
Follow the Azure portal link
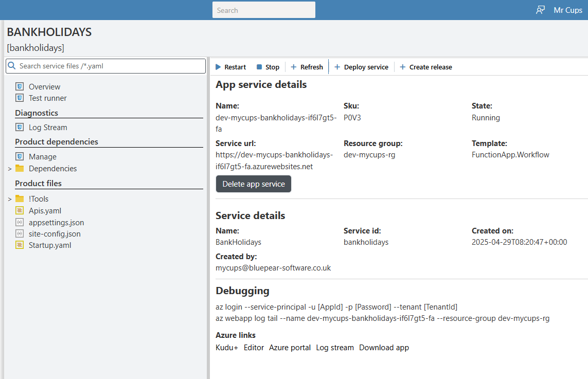(x=290, y=348)
